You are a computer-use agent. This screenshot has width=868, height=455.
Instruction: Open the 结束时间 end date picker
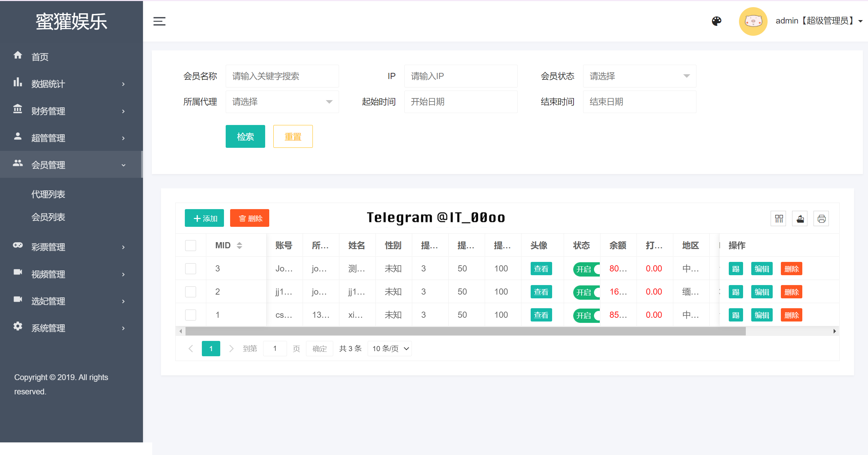click(x=640, y=101)
